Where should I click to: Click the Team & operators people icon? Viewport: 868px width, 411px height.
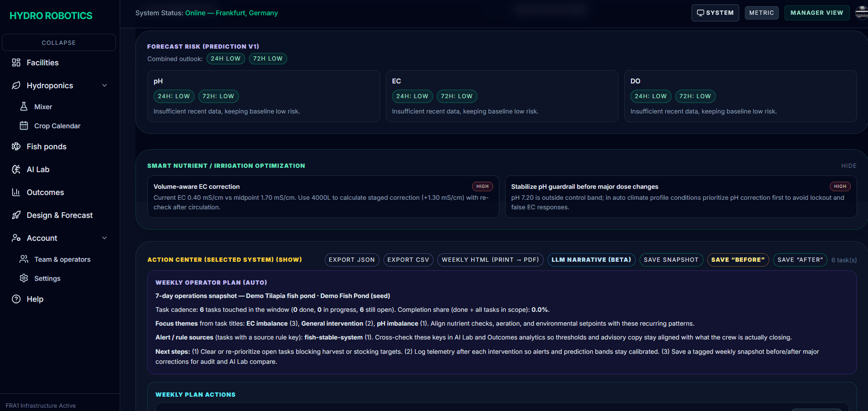[24, 259]
